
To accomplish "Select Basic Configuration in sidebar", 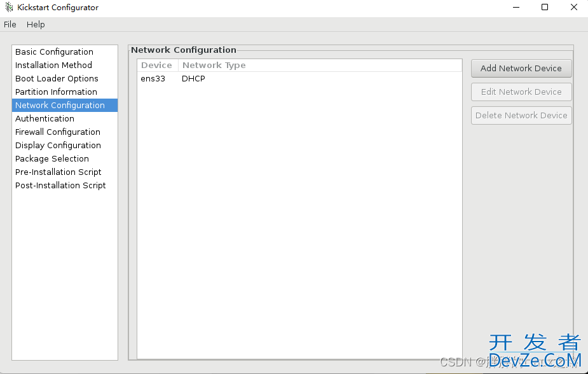I will [x=65, y=52].
